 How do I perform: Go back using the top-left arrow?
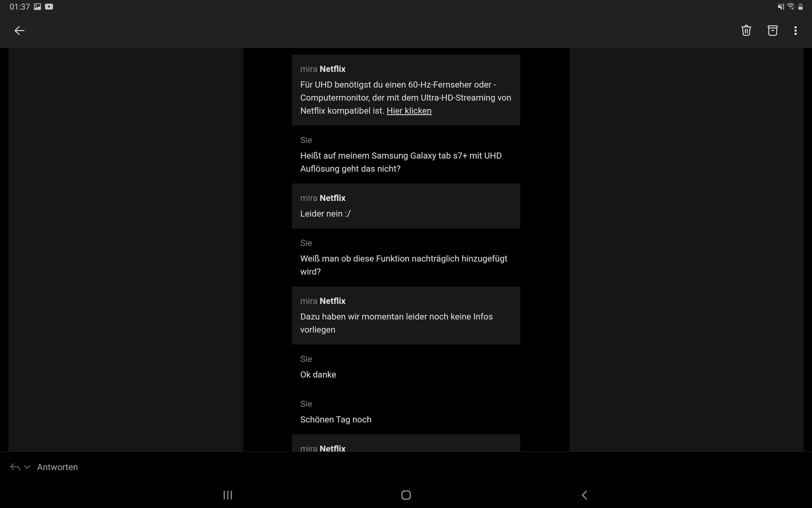(x=19, y=30)
